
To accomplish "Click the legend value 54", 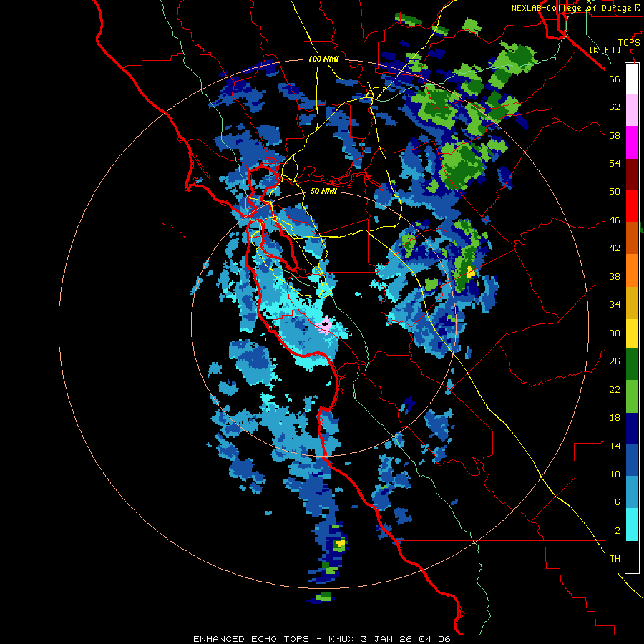I will 615,163.
